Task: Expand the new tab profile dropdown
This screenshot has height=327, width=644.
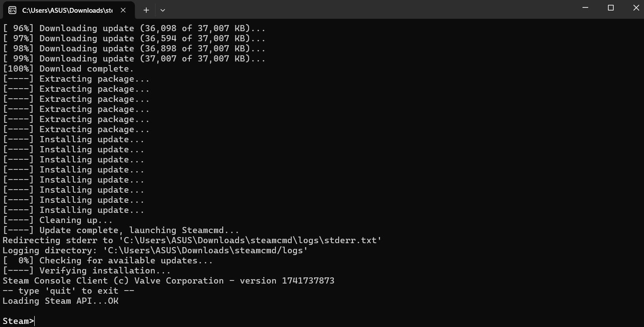Action: coord(163,10)
